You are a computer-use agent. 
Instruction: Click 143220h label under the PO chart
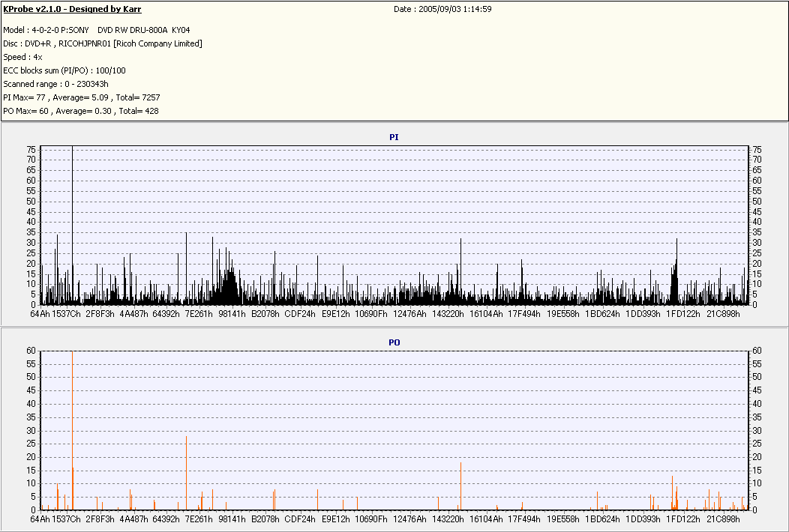point(448,519)
